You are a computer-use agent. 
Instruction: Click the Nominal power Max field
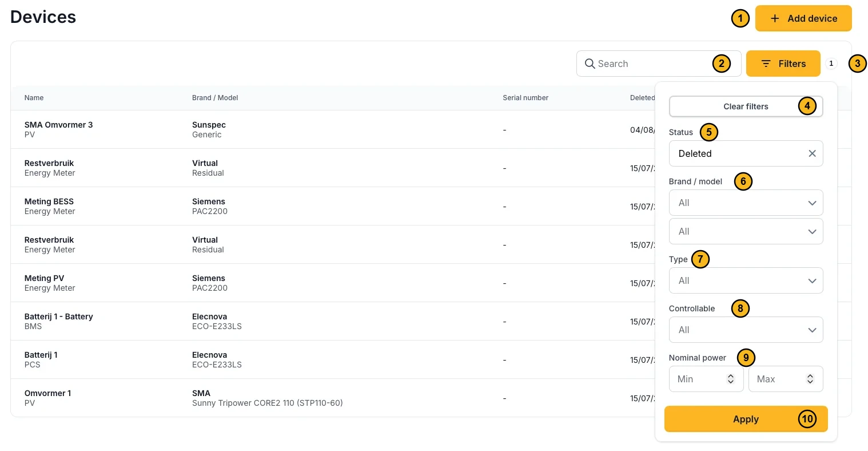(786, 379)
